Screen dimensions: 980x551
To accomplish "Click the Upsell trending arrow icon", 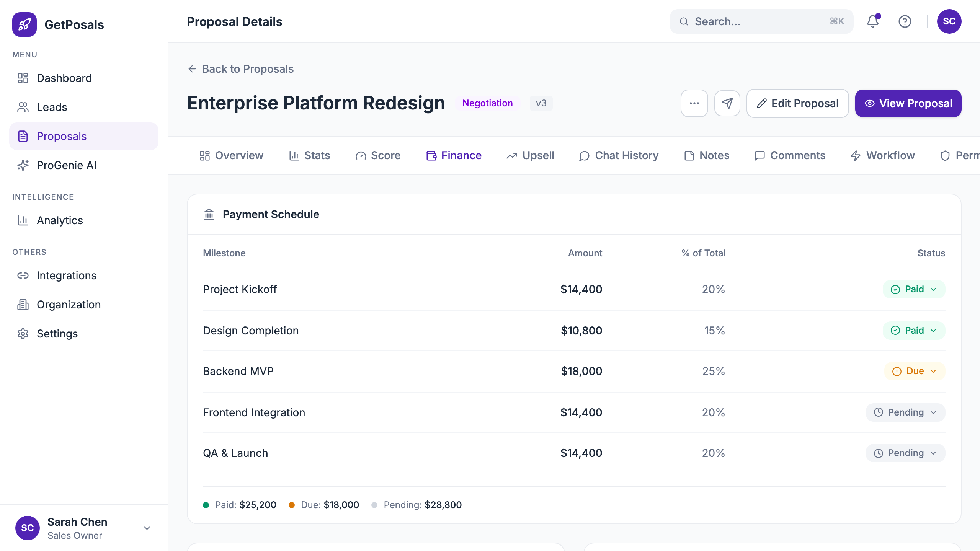I will click(512, 156).
